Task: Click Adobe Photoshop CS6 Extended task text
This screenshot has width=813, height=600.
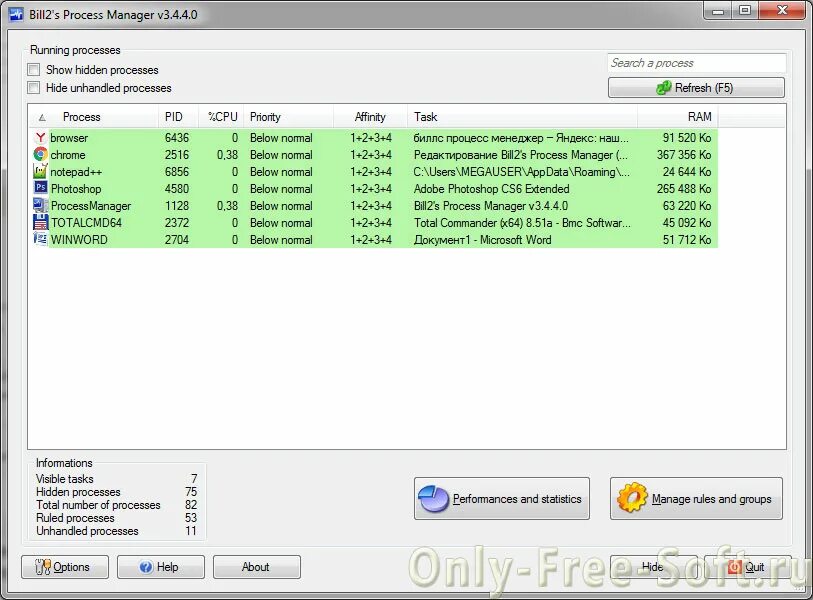Action: point(492,189)
